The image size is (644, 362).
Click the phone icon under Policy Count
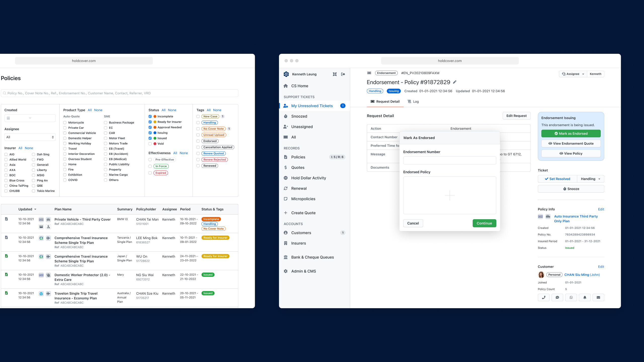544,297
